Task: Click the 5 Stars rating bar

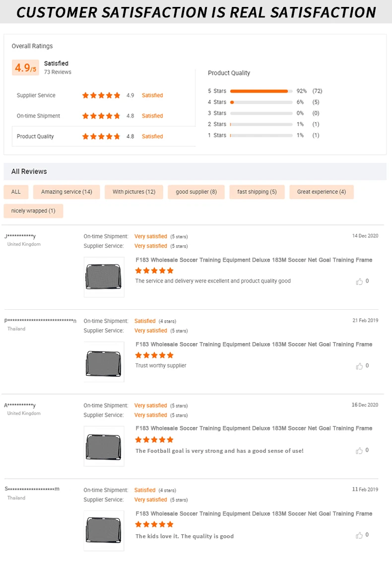Action: click(261, 91)
